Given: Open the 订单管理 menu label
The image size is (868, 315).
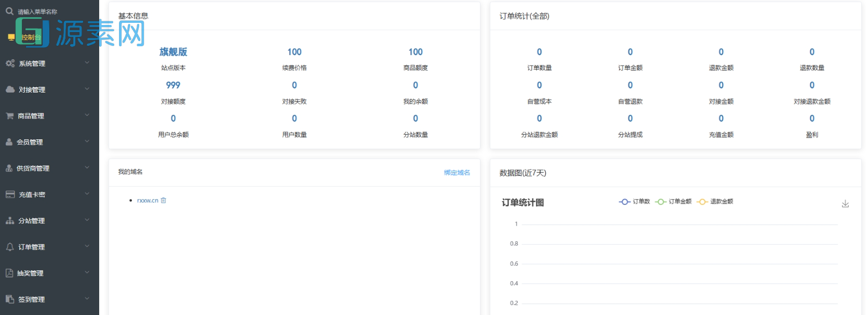Looking at the screenshot, I should point(32,247).
